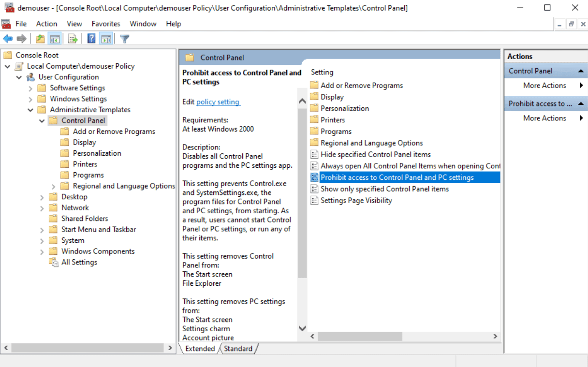This screenshot has height=367, width=588.
Task: Switch to the Extended tab
Action: (200, 349)
